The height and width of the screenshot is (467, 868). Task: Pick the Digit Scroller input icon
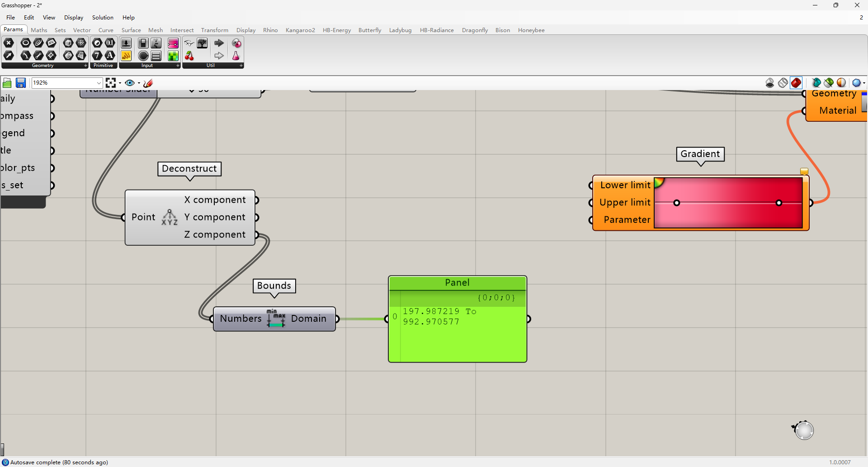156,43
